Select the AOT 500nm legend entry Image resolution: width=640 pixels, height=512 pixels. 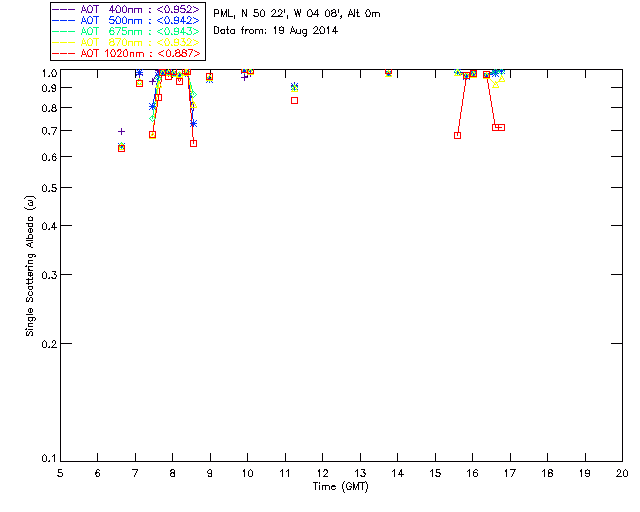click(127, 20)
